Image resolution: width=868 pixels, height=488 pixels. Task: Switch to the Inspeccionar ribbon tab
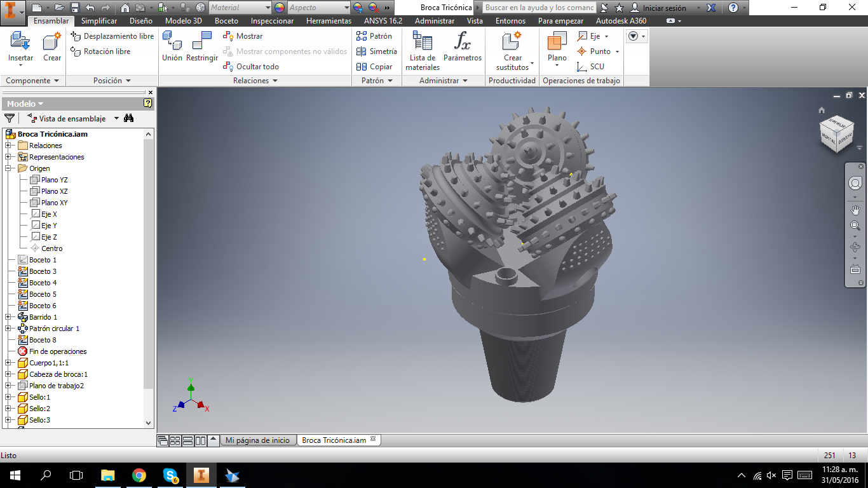pos(272,21)
